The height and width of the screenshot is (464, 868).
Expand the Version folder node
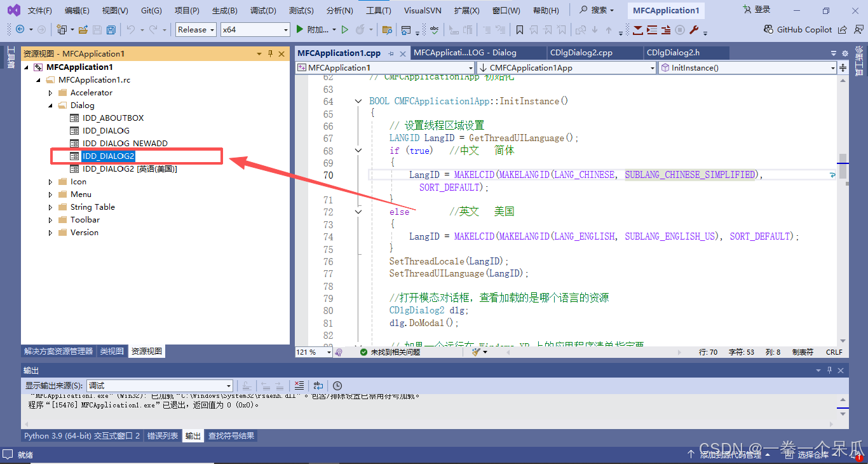click(51, 233)
